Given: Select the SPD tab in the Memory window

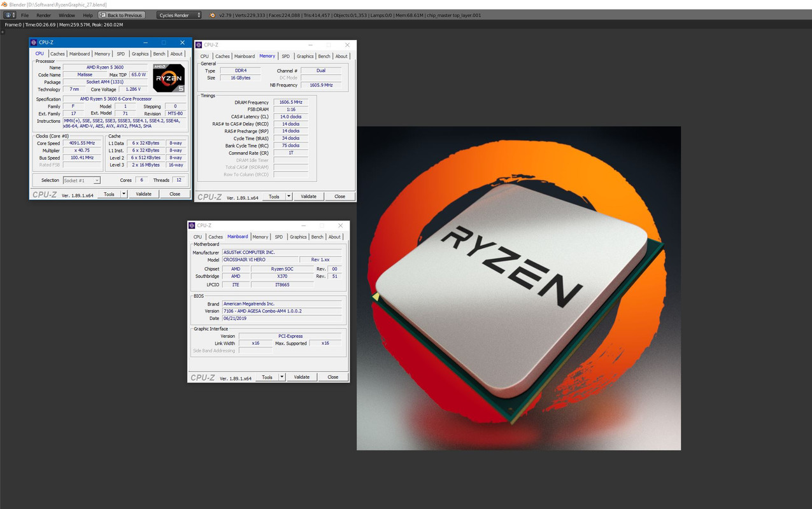Looking at the screenshot, I should [285, 56].
